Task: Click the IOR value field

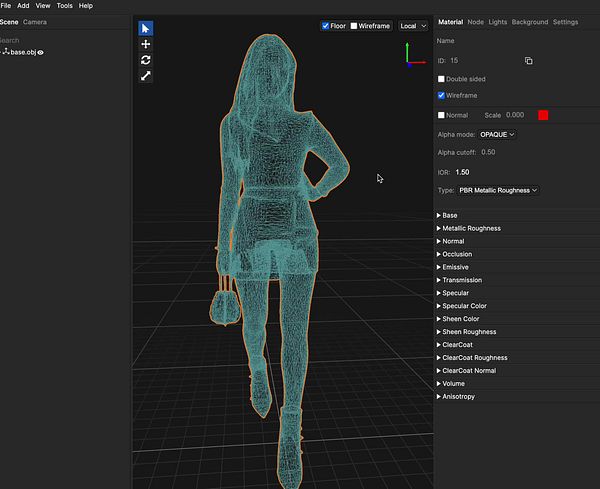Action: (x=462, y=172)
